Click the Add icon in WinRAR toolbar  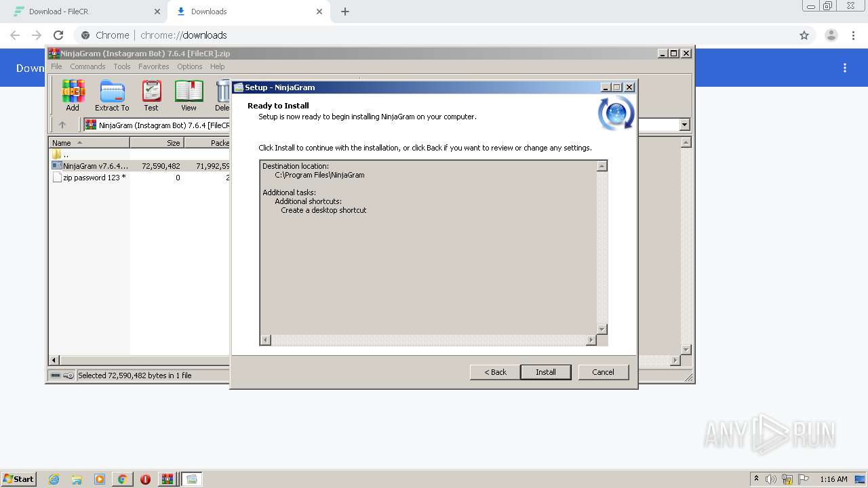click(73, 96)
